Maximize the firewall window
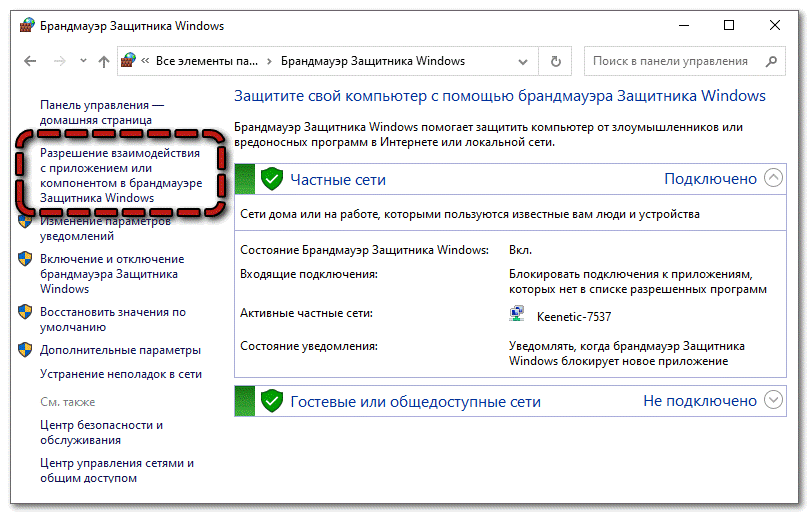This screenshot has width=810, height=515. 729,25
